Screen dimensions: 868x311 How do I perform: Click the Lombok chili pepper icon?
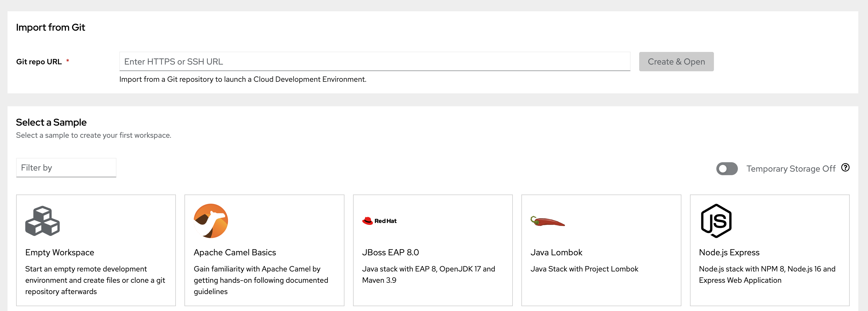547,221
